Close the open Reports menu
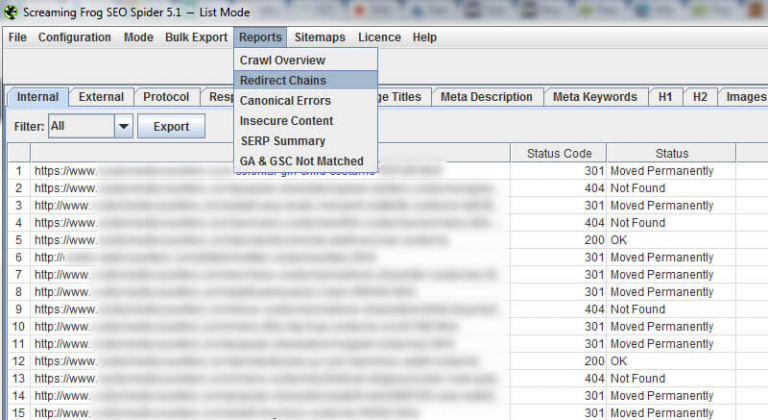This screenshot has width=768, height=420. [260, 37]
